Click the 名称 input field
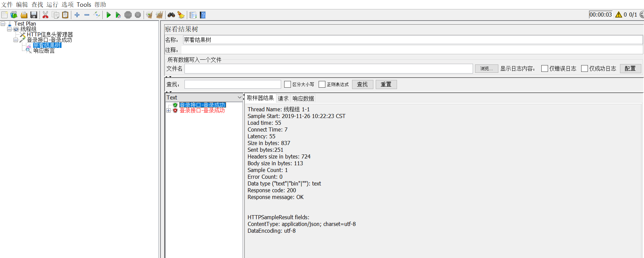 click(x=413, y=40)
